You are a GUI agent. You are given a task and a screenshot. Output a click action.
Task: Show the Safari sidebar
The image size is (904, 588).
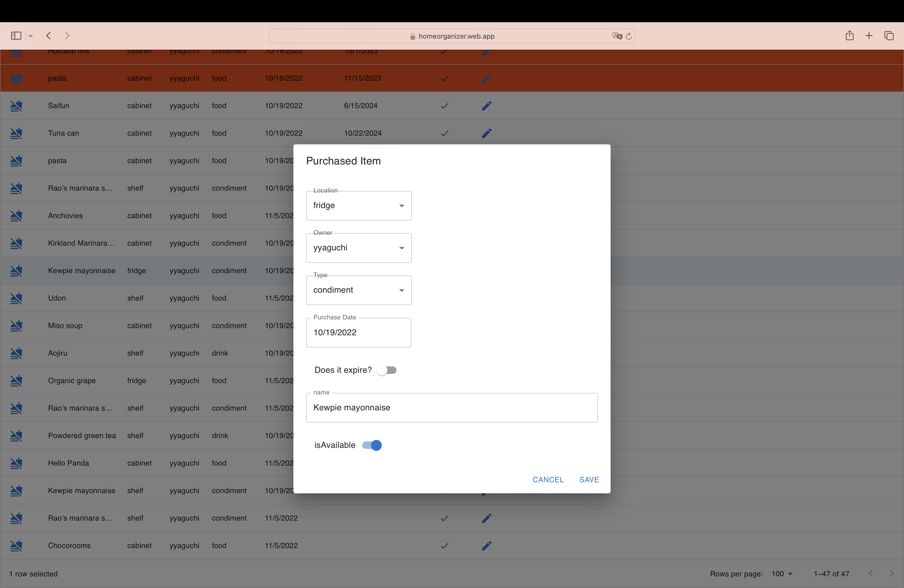pos(16,36)
